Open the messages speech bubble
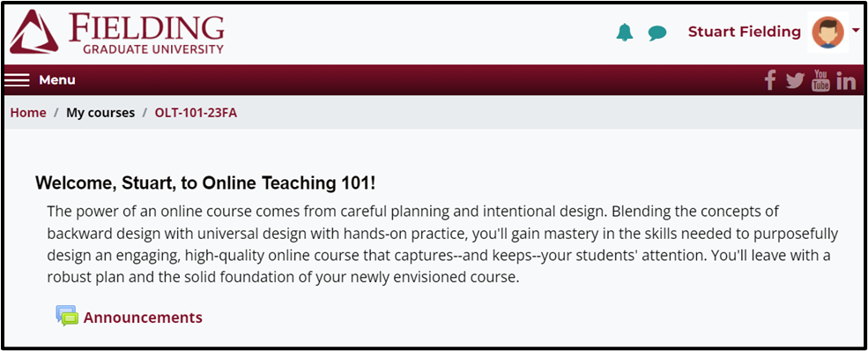Screen dimensions: 868x351 (657, 34)
